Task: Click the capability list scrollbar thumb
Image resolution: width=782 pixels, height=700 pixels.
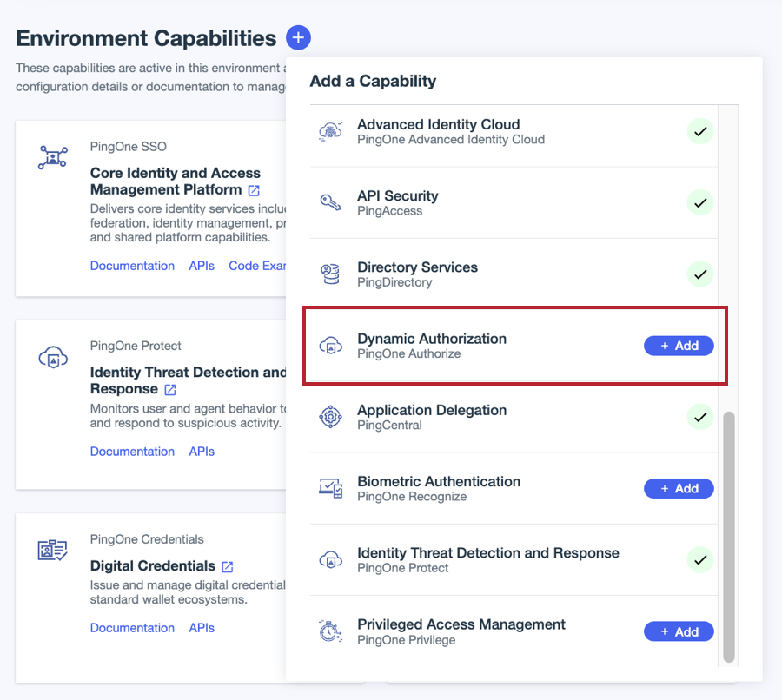Action: click(729, 537)
